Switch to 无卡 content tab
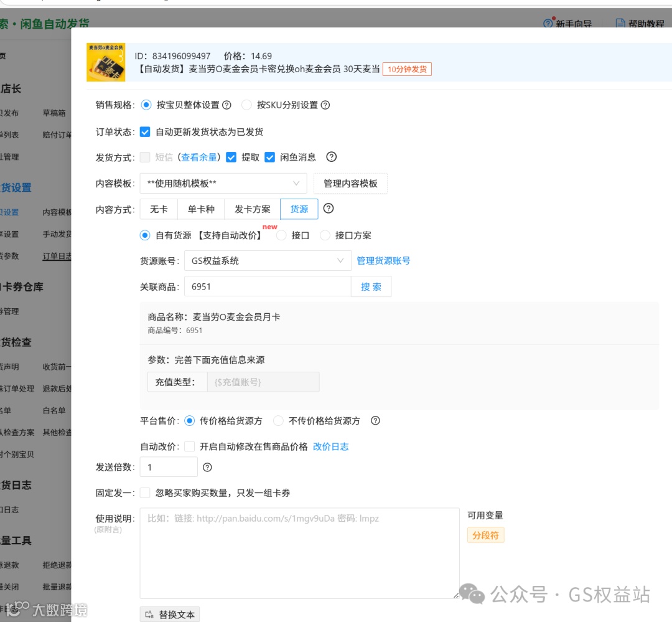The width and height of the screenshot is (672, 622). click(159, 209)
